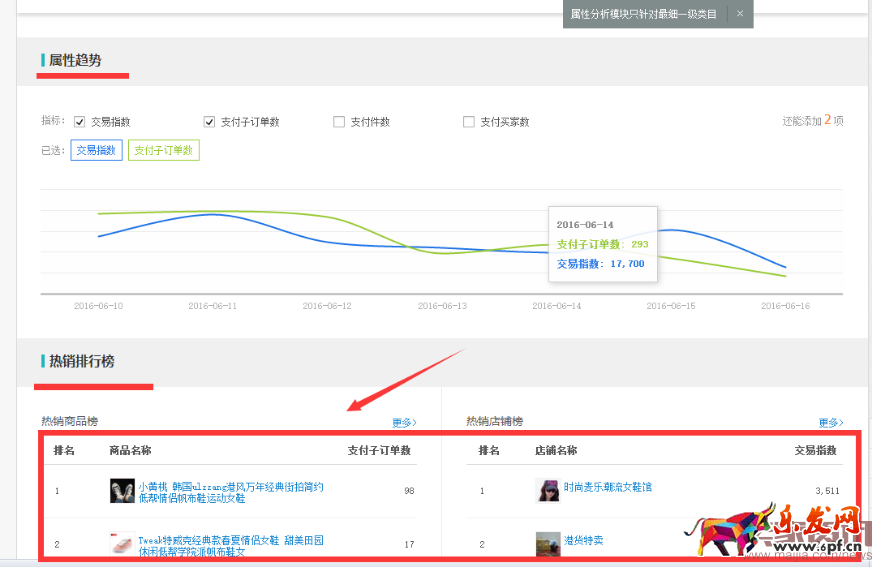Enable the 支付件数 checkbox
This screenshot has height=567, width=872.
(x=339, y=122)
